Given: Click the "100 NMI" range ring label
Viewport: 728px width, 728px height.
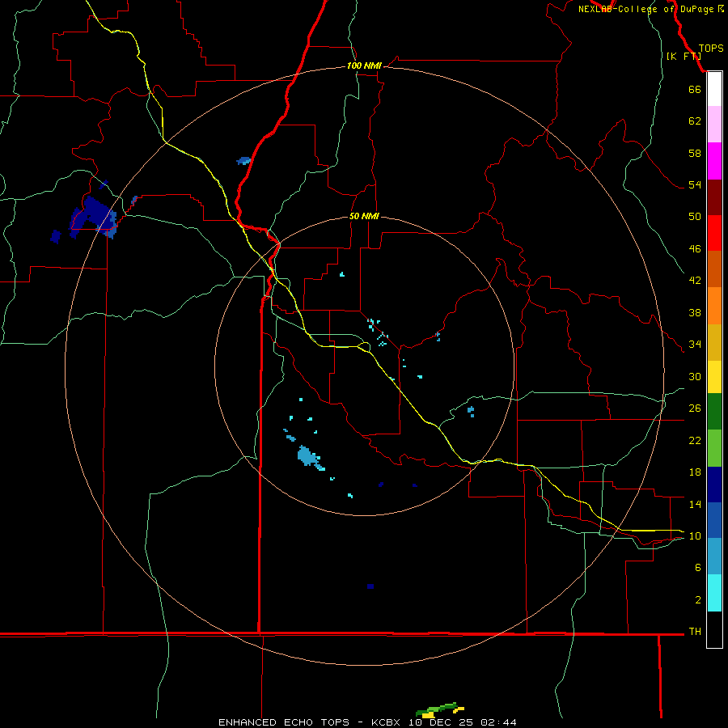Looking at the screenshot, I should pyautogui.click(x=364, y=66).
